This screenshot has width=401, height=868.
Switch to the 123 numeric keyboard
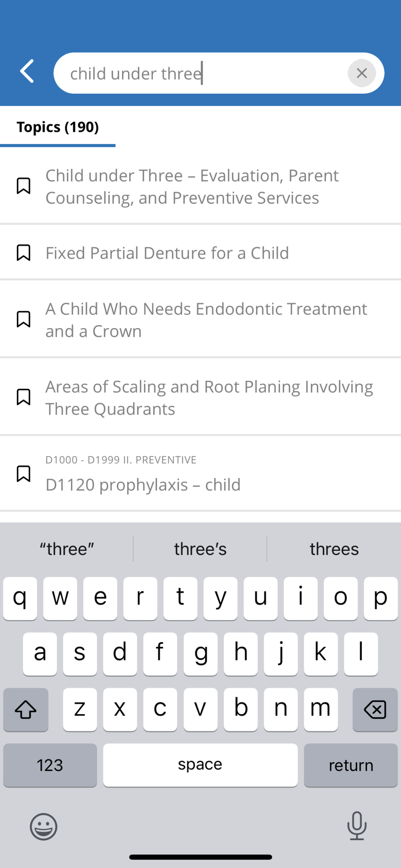point(50,765)
